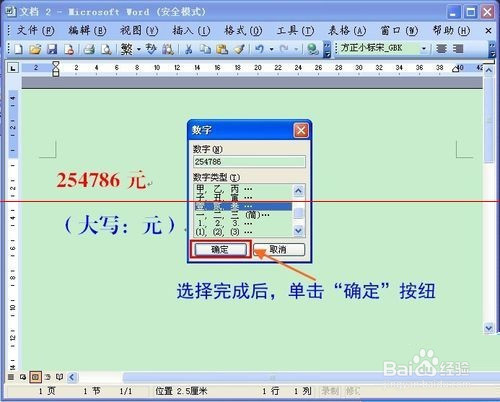Image resolution: width=500 pixels, height=402 pixels.
Task: Click the Save floppy disk icon
Action: 52,49
